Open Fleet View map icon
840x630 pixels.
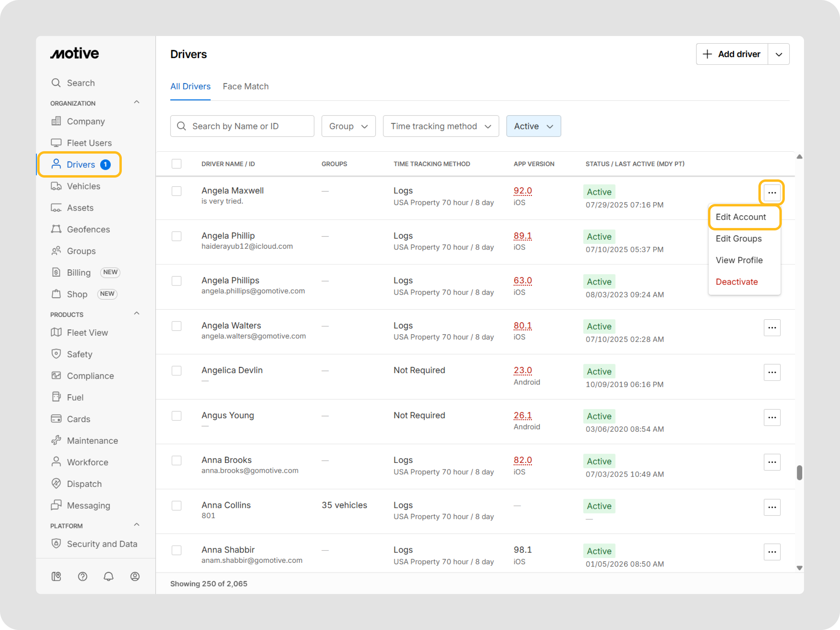click(56, 333)
